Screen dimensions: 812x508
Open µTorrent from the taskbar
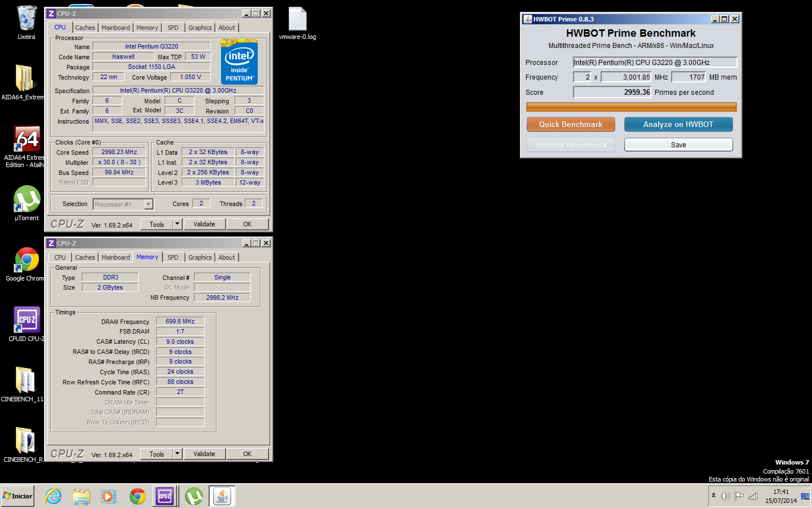point(194,496)
